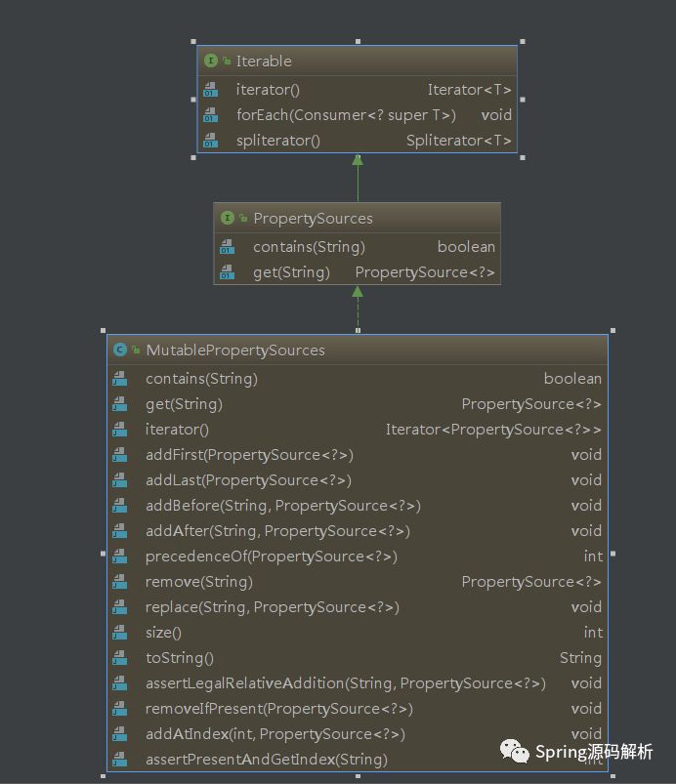Viewport: 676px width, 784px height.
Task: Click visibility icon next to MutablePropertySources title
Action: click(x=136, y=350)
